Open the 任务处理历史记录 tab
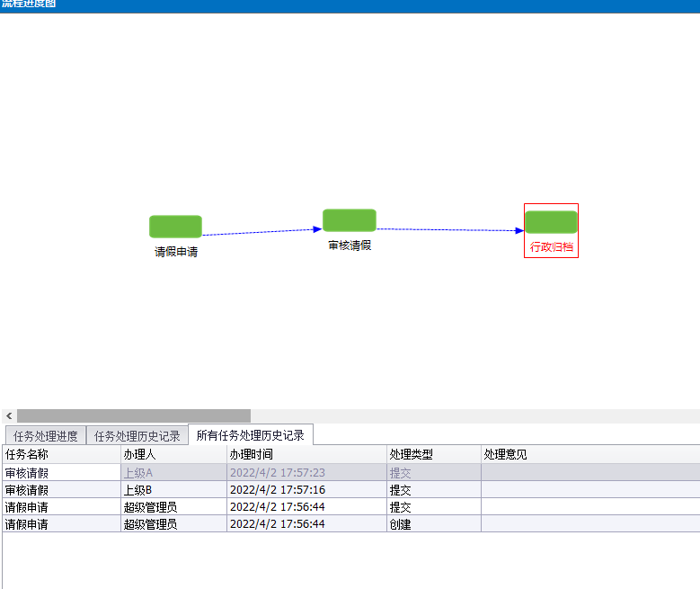The height and width of the screenshot is (589, 700). tap(137, 436)
